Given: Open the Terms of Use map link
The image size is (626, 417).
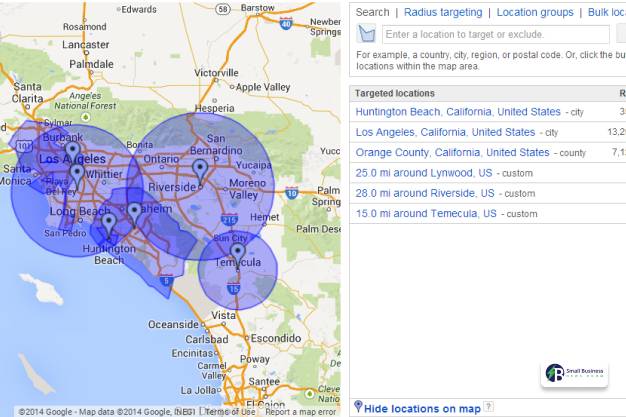Looking at the screenshot, I should (x=230, y=412).
